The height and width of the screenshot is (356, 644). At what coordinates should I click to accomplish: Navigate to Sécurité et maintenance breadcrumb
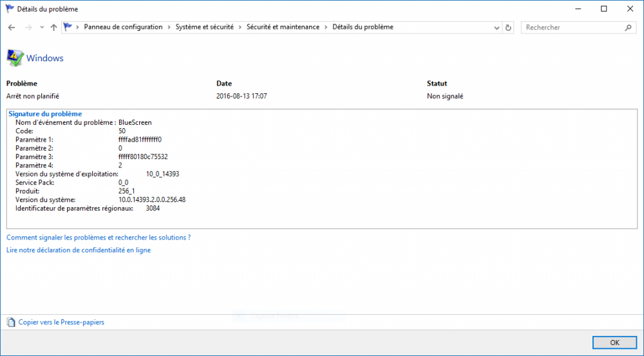(283, 27)
